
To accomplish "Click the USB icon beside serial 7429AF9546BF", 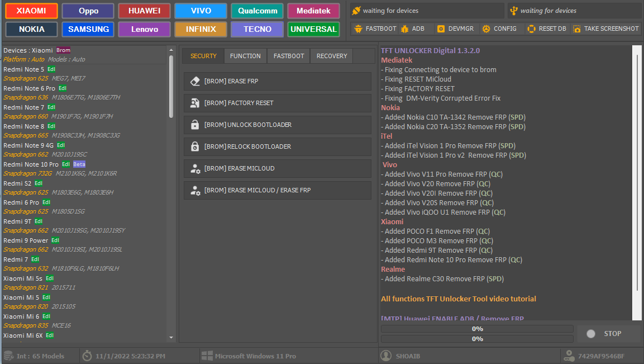I will 570,356.
